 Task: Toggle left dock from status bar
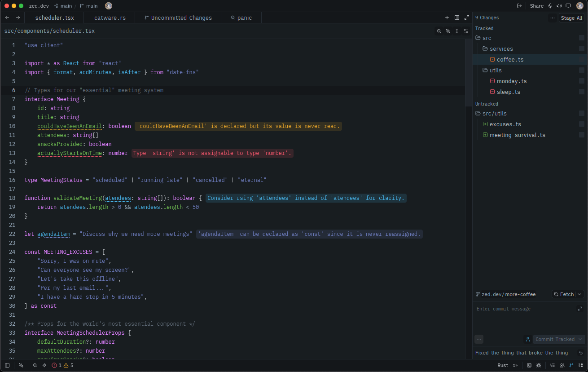click(7, 365)
